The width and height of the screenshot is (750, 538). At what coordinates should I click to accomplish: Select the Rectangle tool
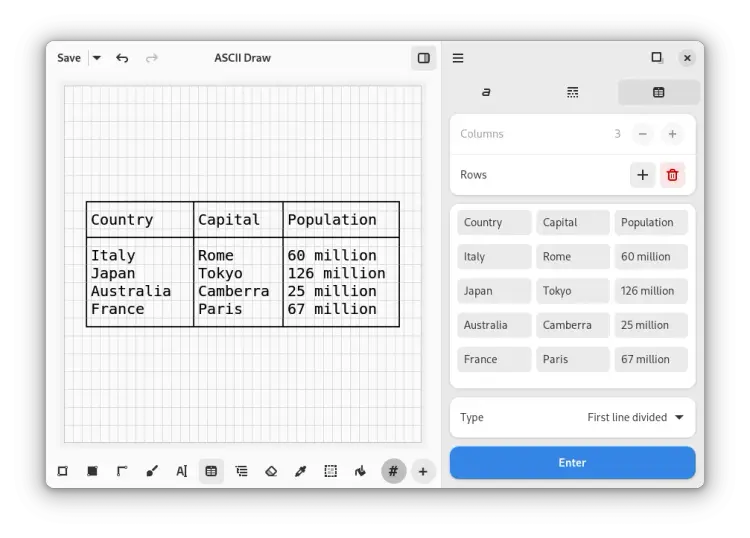(x=62, y=471)
